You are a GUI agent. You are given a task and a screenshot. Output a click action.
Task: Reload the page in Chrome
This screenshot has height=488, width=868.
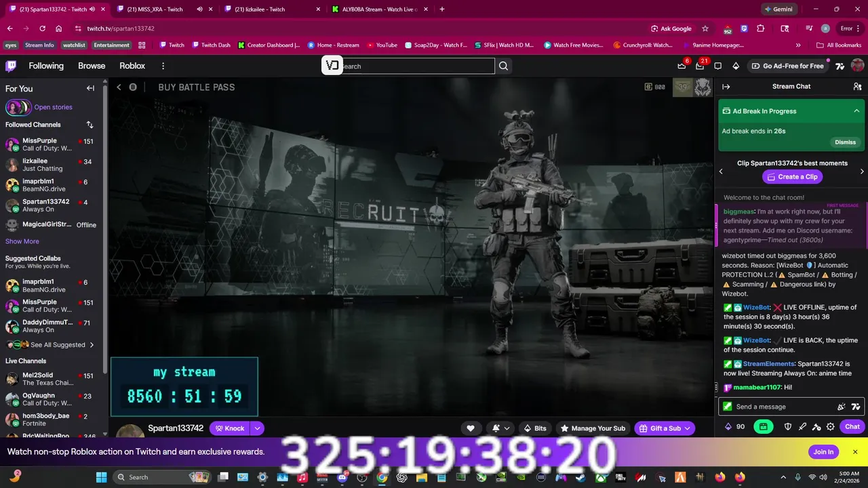42,28
